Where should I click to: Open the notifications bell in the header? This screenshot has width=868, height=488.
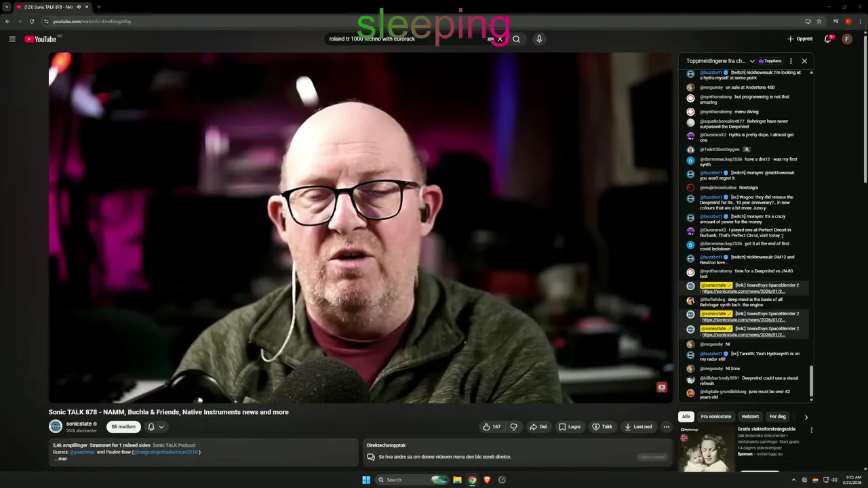point(828,39)
